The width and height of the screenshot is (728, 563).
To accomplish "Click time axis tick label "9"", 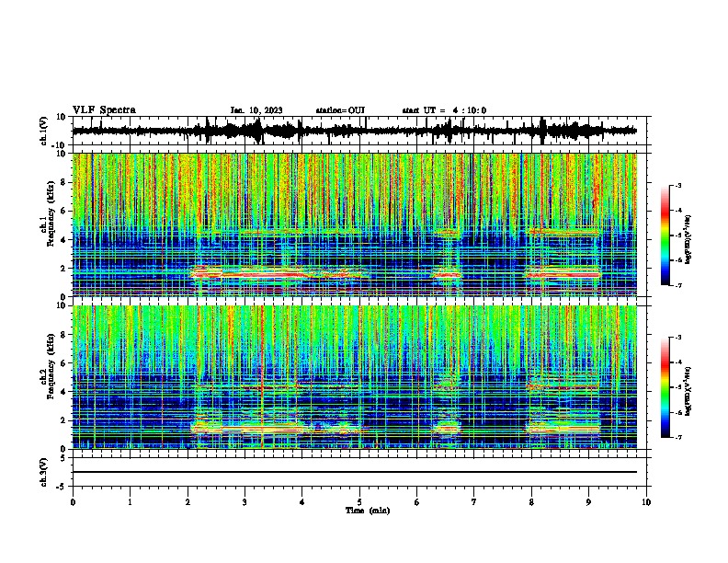I will tap(588, 502).
